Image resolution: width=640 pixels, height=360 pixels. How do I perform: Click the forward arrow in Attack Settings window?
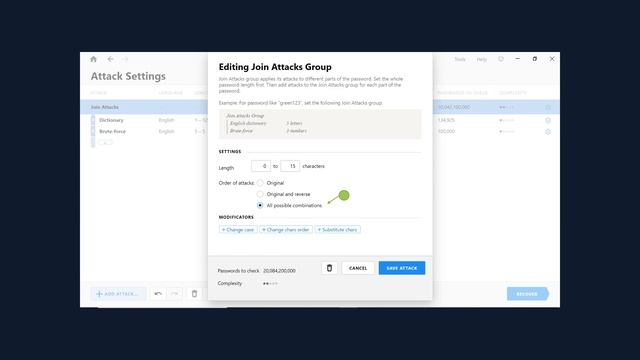point(125,59)
